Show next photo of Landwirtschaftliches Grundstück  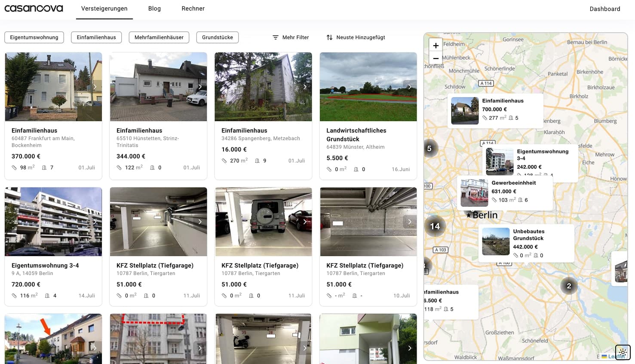pyautogui.click(x=410, y=87)
